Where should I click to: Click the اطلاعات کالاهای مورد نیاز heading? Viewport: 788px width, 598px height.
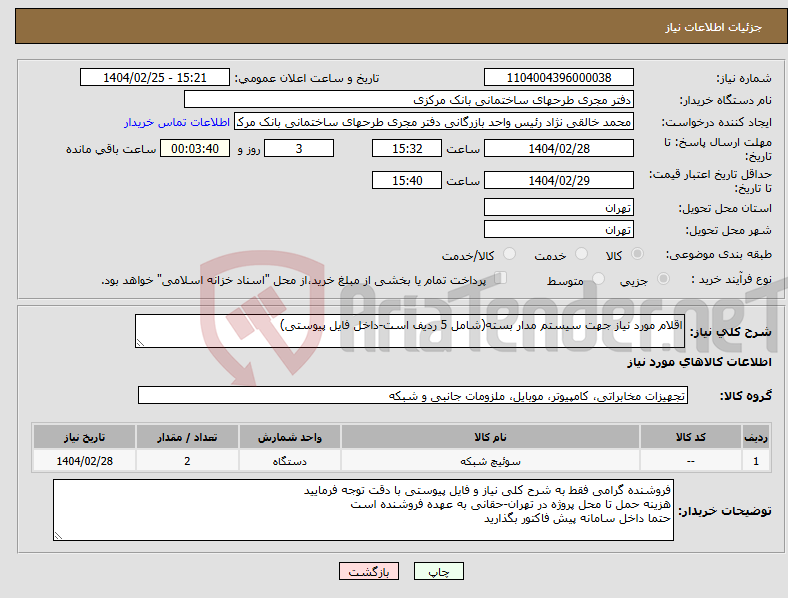(x=700, y=362)
